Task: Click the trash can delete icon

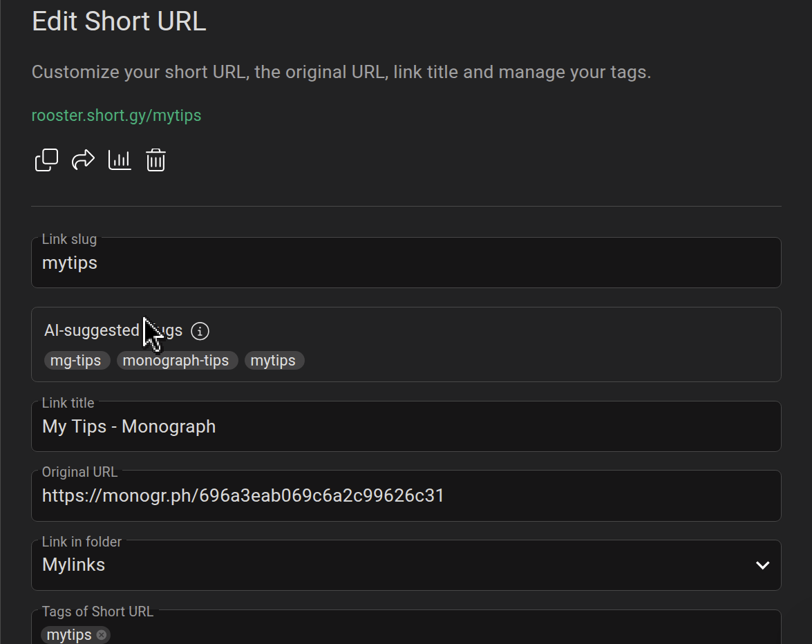Action: [155, 160]
